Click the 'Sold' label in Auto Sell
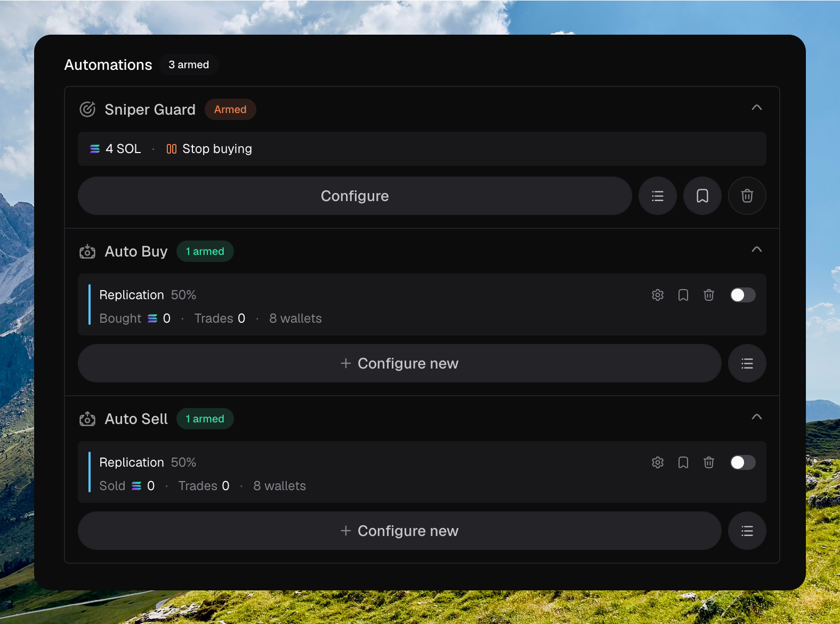Image resolution: width=840 pixels, height=624 pixels. point(112,486)
